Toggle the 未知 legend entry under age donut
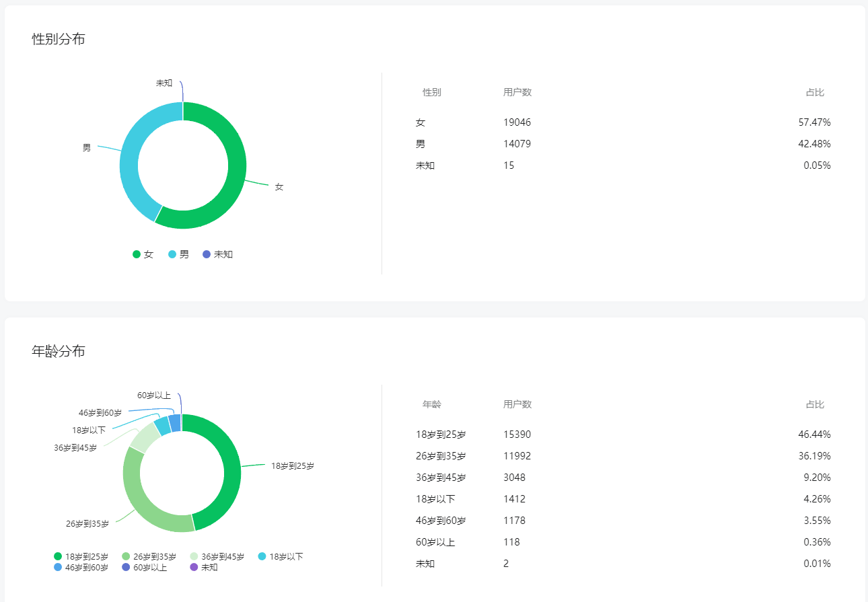This screenshot has height=602, width=868. (x=204, y=567)
